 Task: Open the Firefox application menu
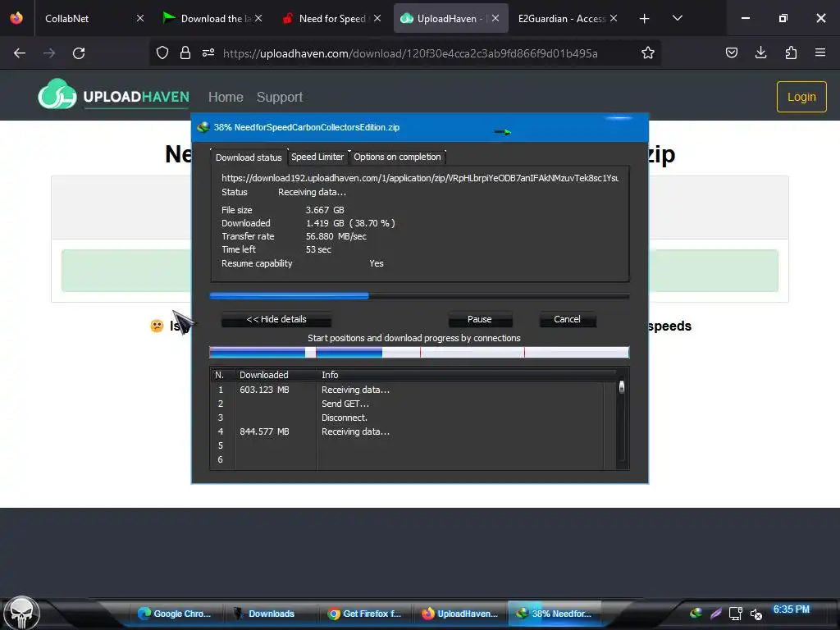[820, 52]
